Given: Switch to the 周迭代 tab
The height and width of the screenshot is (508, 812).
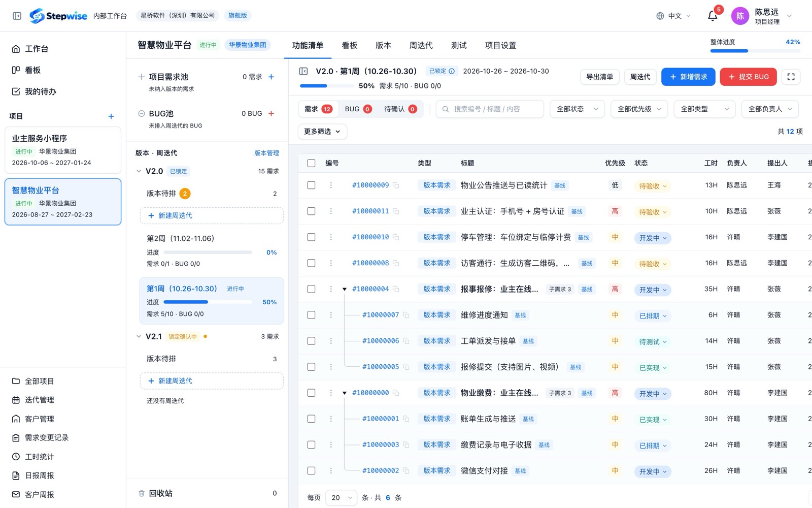Looking at the screenshot, I should [421, 45].
